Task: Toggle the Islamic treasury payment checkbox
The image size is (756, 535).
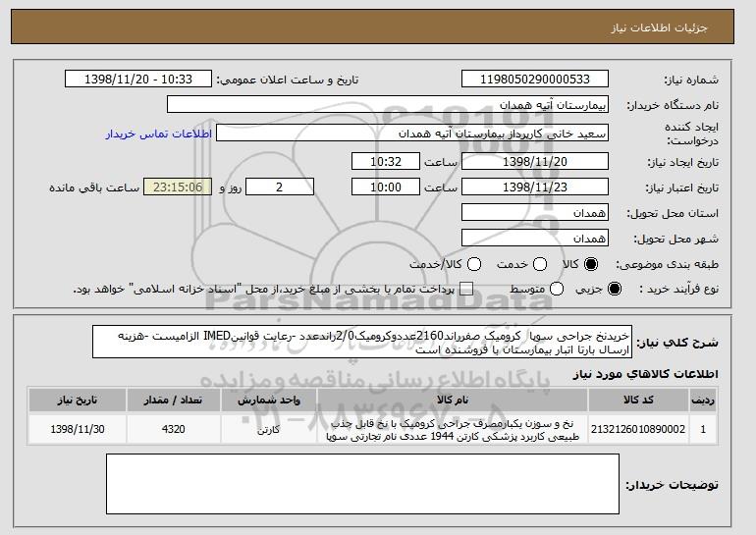Action: point(465,289)
